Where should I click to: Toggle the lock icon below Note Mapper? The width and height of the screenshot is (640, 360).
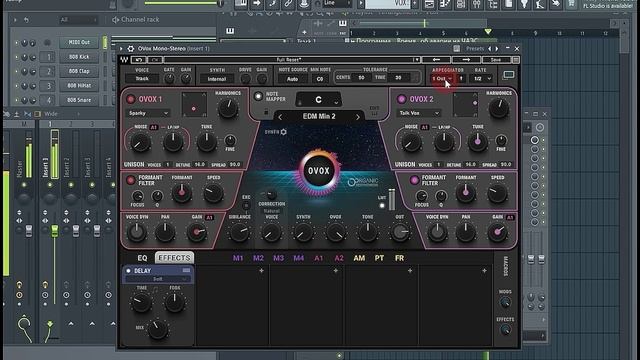click(x=266, y=111)
